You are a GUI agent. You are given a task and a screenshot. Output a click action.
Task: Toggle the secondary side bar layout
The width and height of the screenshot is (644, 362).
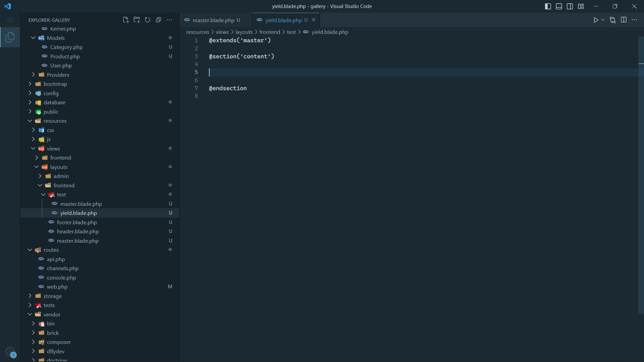coord(570,6)
